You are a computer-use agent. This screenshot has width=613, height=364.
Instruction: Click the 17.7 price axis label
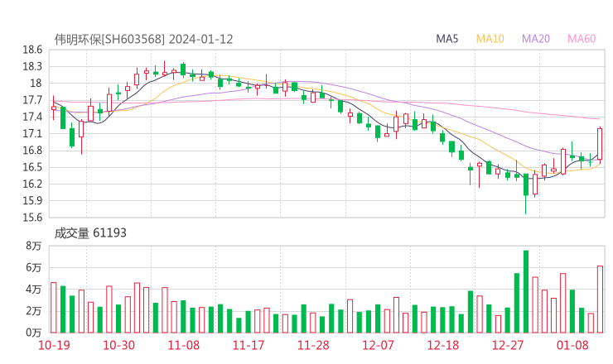[x=32, y=100]
